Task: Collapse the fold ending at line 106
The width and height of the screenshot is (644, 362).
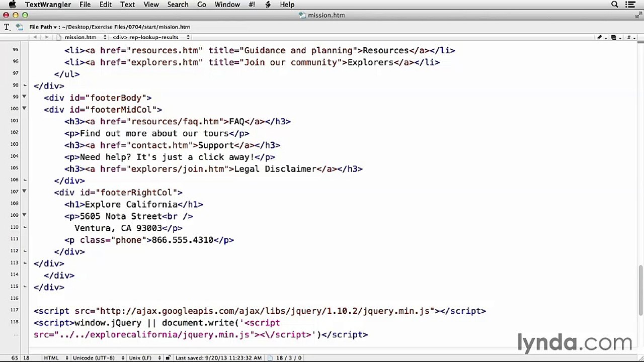Action: (x=24, y=180)
